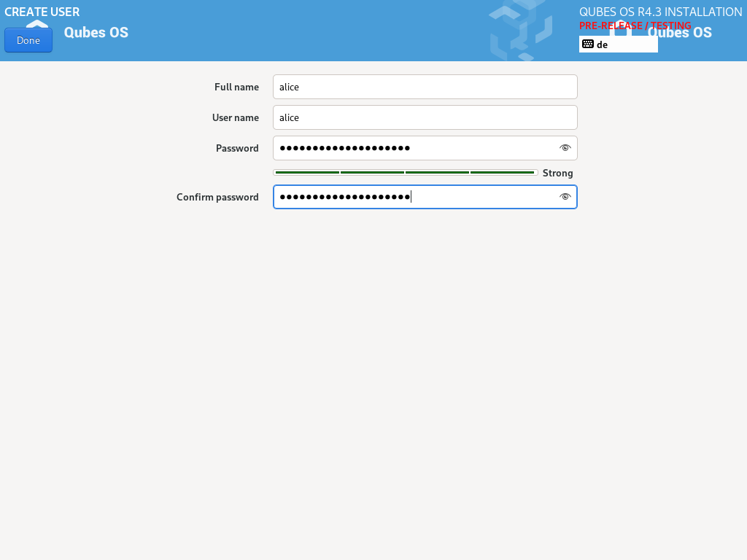Click the QUBES OS R4.3 INSTALLATION title
Image resolution: width=747 pixels, height=560 pixels.
pos(659,12)
